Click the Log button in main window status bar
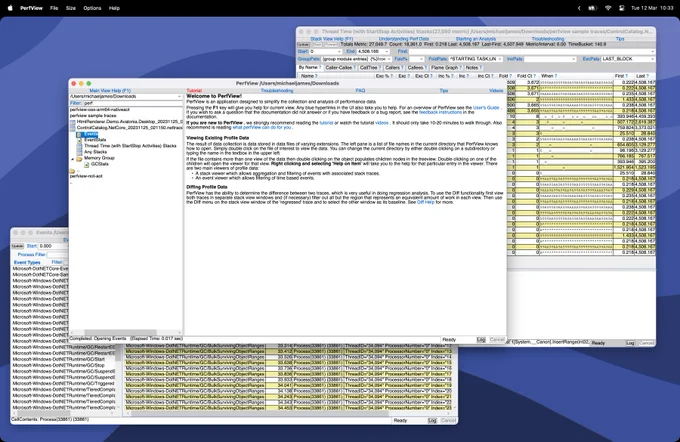Viewport: 680px width, 442px height. click(481, 340)
